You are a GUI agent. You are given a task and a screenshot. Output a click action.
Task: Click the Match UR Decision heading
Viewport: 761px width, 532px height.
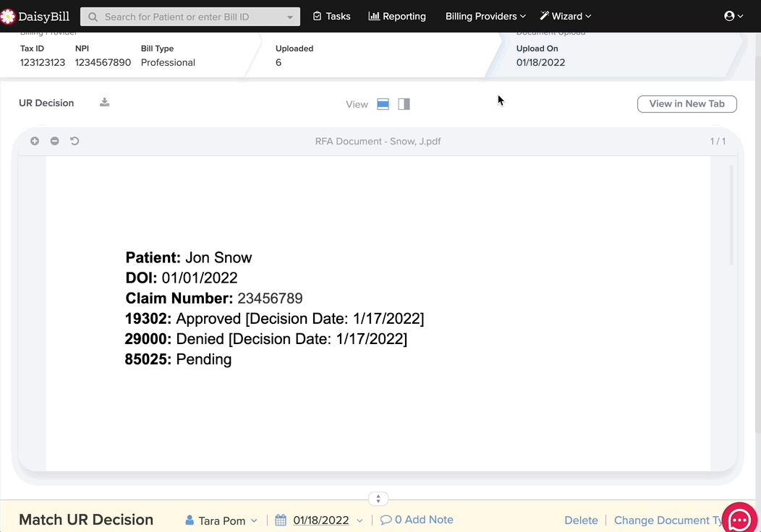coord(86,520)
